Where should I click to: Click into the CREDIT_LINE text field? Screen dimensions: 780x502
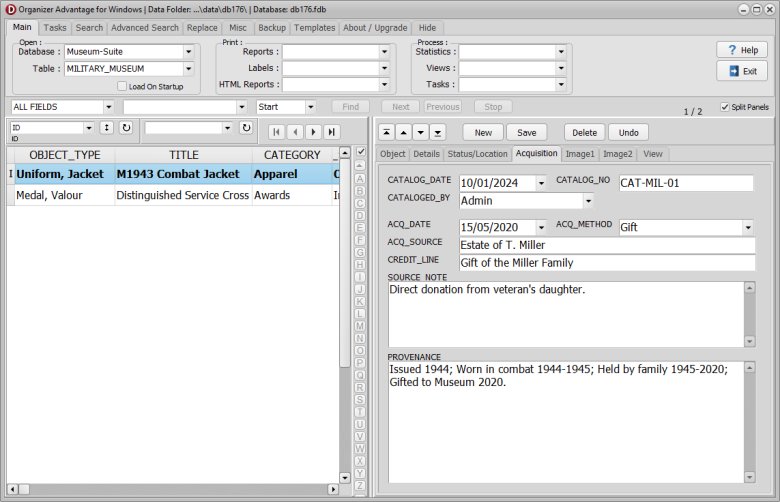[606, 263]
